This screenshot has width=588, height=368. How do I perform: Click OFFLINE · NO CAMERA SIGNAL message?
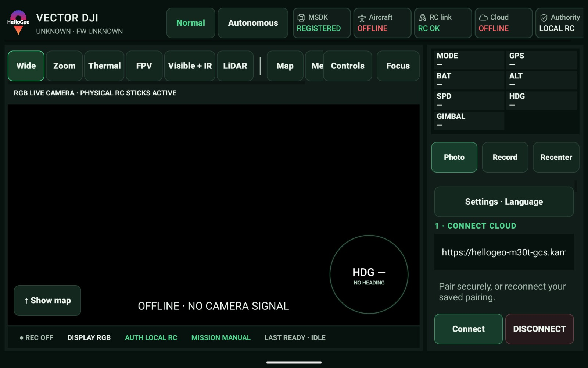pyautogui.click(x=214, y=306)
